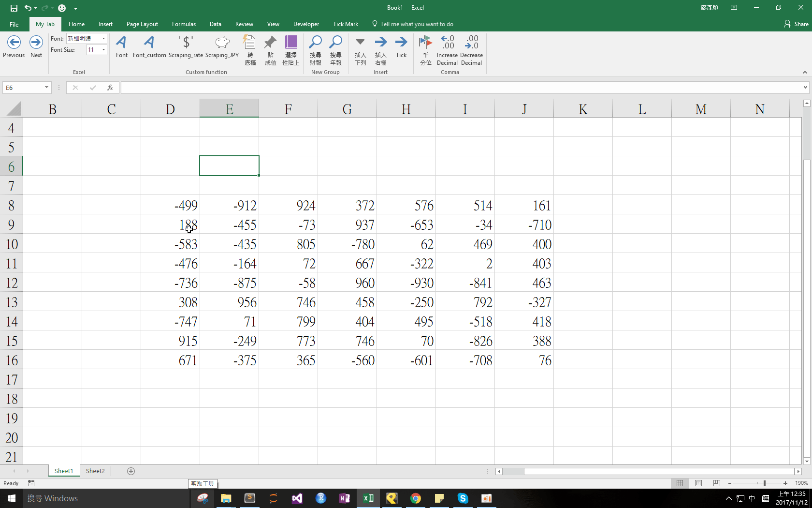The width and height of the screenshot is (812, 508).
Task: Click the 轉底稿 document icon
Action: (x=250, y=42)
